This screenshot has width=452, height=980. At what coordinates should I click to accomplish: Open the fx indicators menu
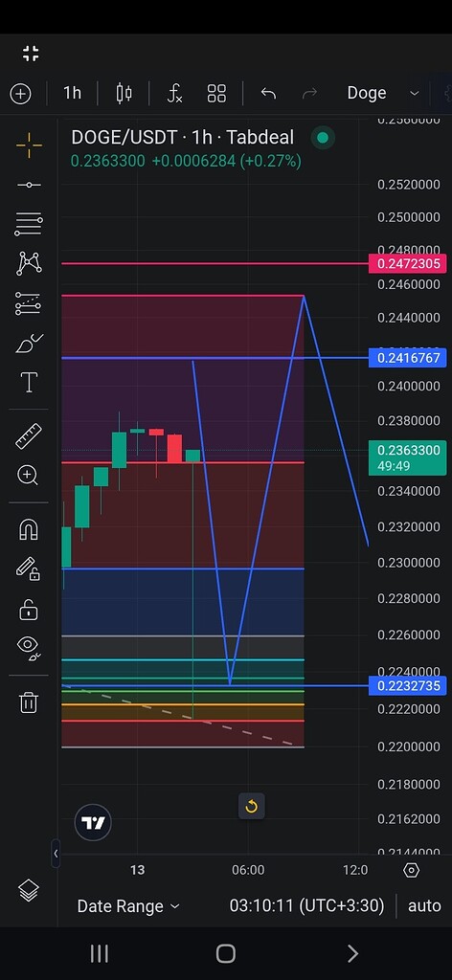coord(175,94)
